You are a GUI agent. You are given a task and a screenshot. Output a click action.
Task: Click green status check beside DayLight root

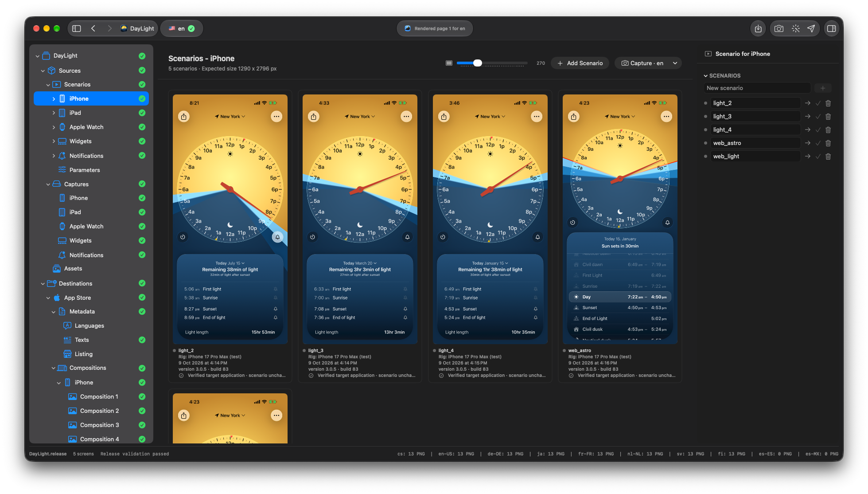(142, 56)
